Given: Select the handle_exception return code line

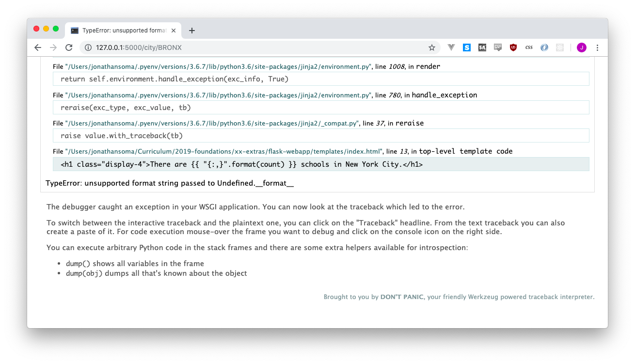Looking at the screenshot, I should coord(321,79).
